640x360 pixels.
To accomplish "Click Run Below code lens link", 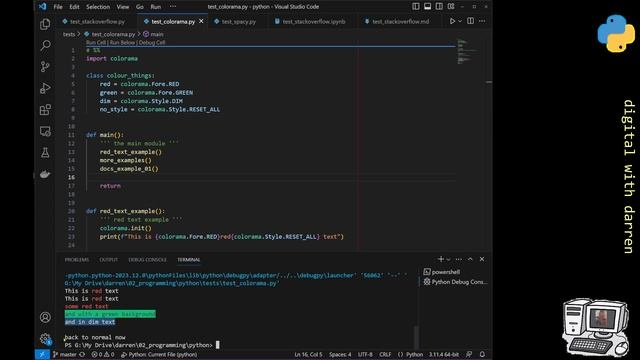I will point(122,42).
